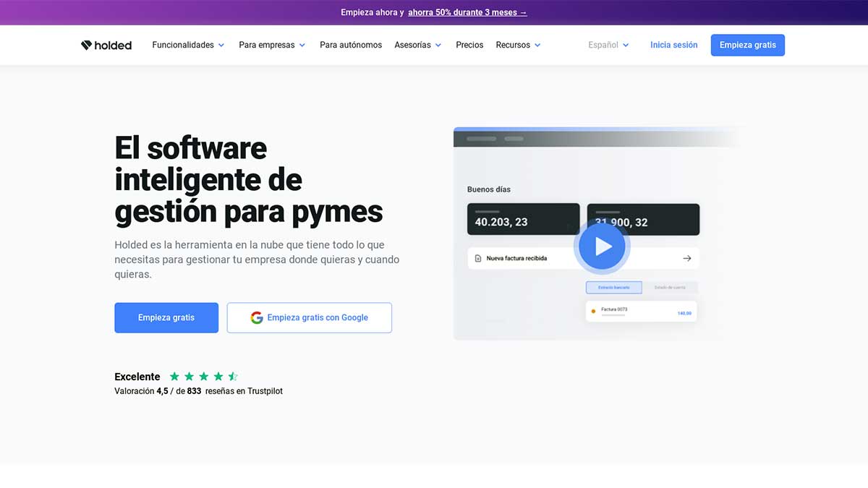868x488 pixels.
Task: Click the hero Empieza gratis button
Action: coord(166,317)
